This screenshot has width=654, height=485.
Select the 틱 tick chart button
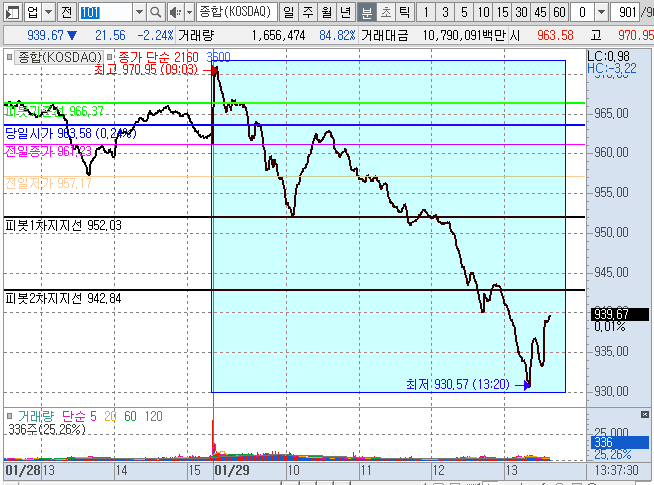(x=403, y=12)
